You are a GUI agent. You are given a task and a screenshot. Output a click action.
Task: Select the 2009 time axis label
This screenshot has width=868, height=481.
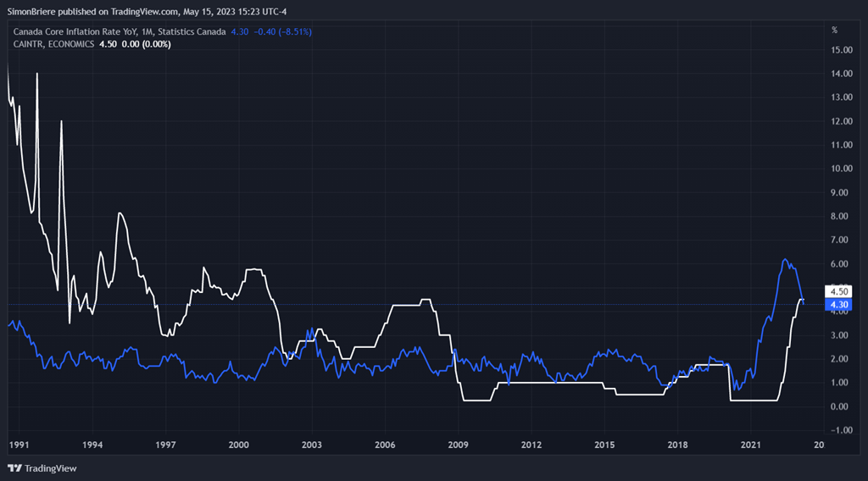[458, 445]
